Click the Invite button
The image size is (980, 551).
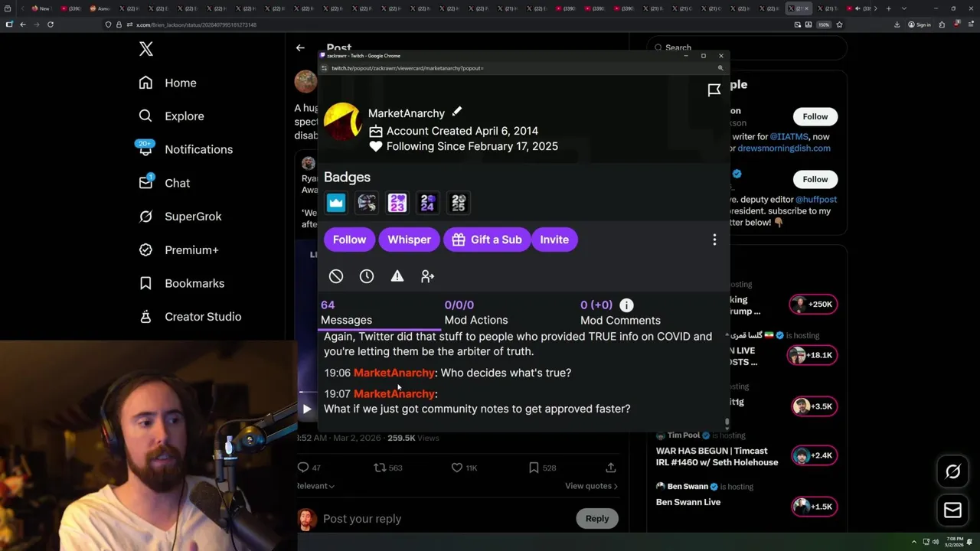554,240
